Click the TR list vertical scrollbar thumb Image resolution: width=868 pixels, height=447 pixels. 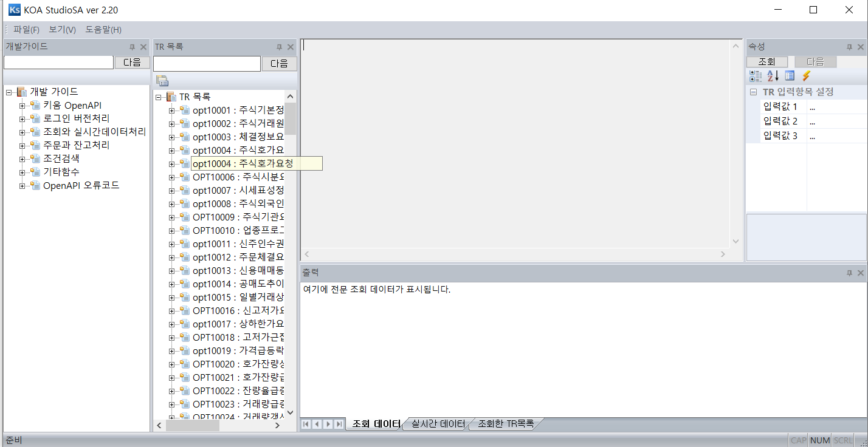click(290, 118)
